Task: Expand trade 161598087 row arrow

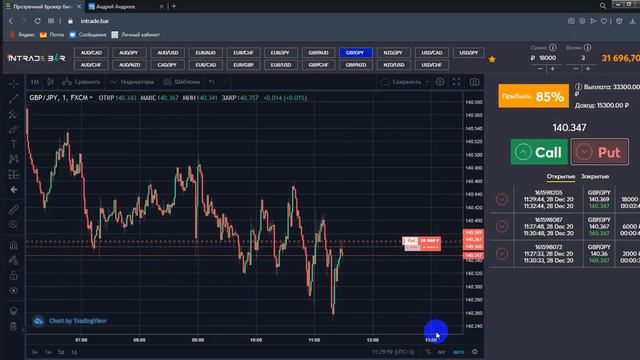Action: (x=502, y=226)
